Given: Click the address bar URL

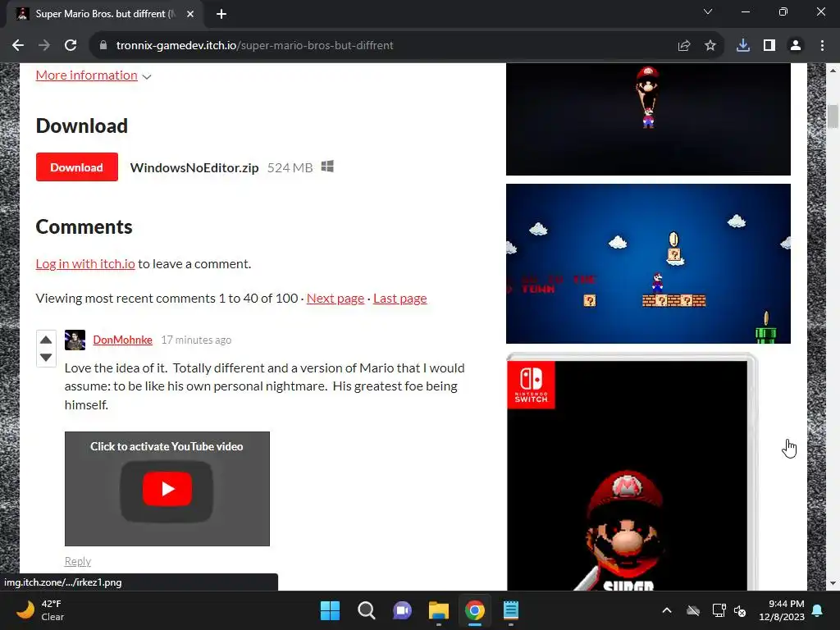Looking at the screenshot, I should (x=254, y=46).
